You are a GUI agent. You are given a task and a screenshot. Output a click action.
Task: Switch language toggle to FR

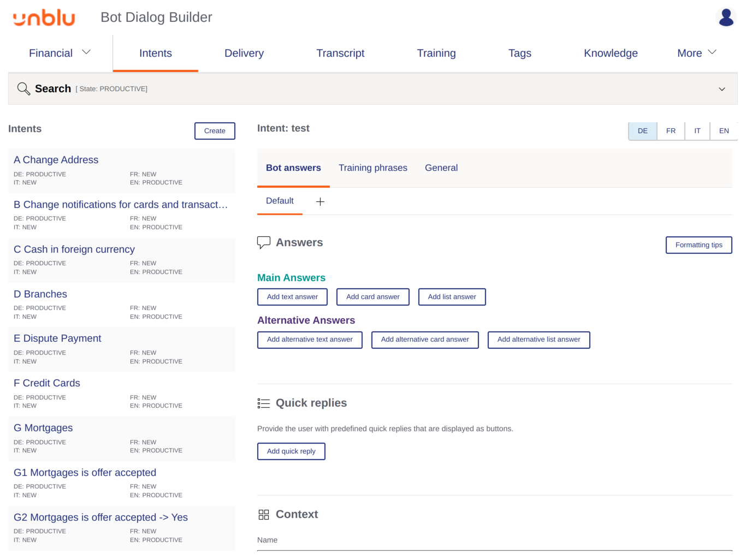[671, 131]
